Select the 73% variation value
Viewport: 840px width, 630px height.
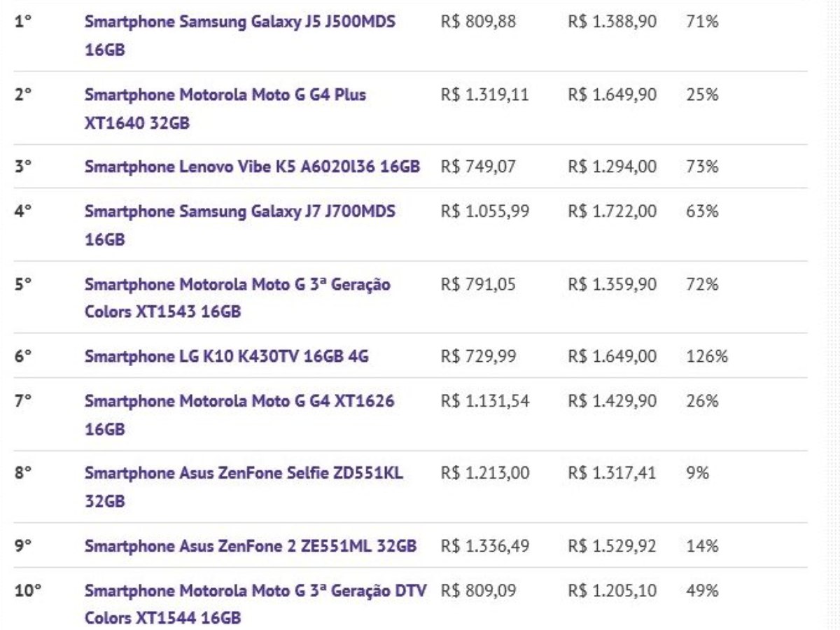(702, 167)
